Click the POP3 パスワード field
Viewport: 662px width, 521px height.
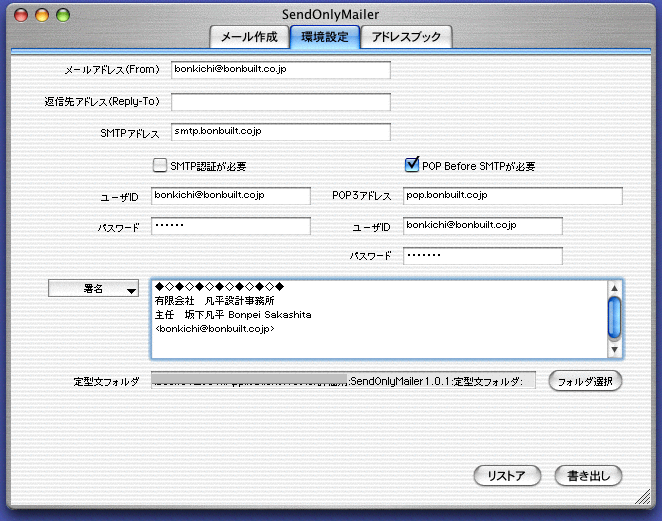pyautogui.click(x=483, y=256)
